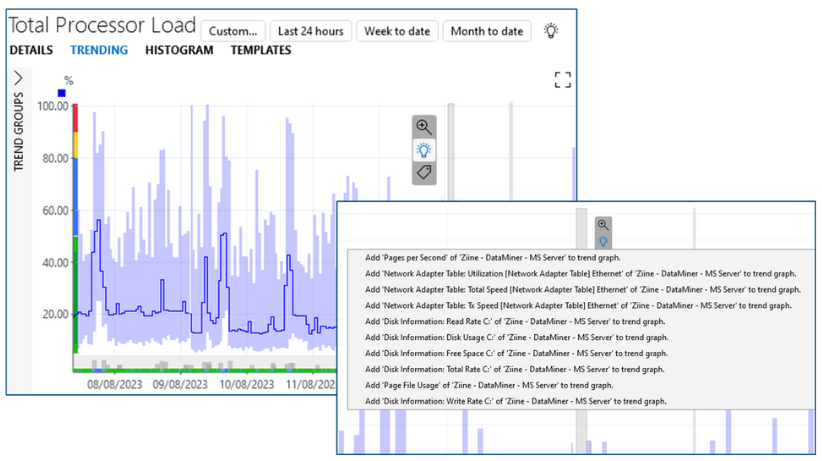The image size is (822, 461).
Task: Click the highlighted light bulb suggestions icon on graph
Action: pos(424,150)
